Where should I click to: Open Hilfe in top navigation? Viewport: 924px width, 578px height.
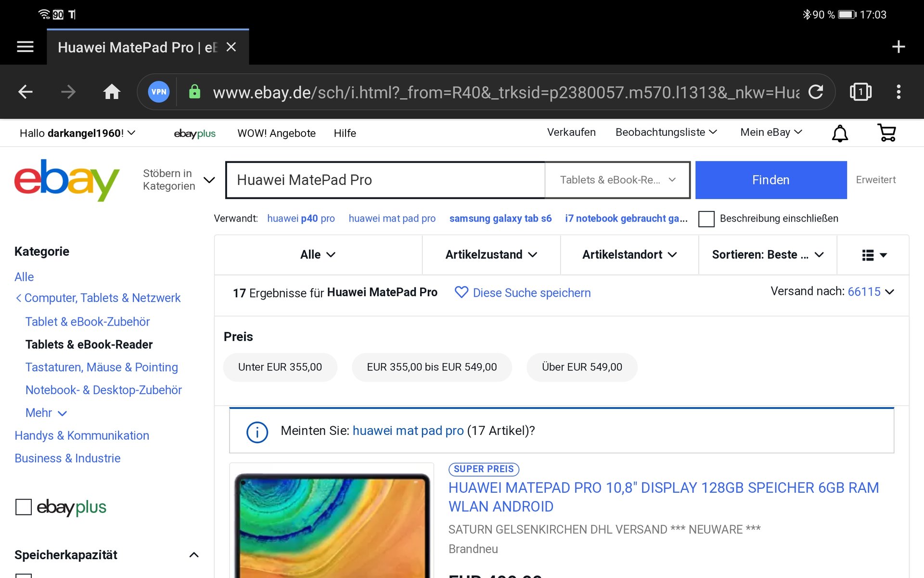click(x=345, y=133)
